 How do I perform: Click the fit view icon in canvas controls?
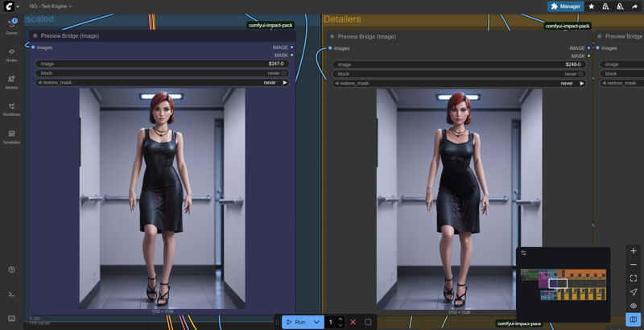point(634,278)
